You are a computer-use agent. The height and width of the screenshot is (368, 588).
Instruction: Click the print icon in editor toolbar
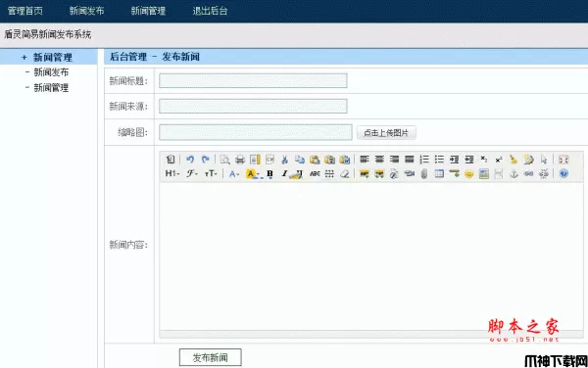click(240, 160)
